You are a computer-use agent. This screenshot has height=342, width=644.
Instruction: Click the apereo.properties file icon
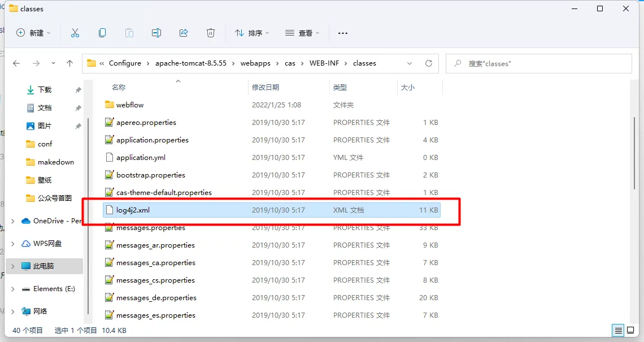(x=109, y=122)
